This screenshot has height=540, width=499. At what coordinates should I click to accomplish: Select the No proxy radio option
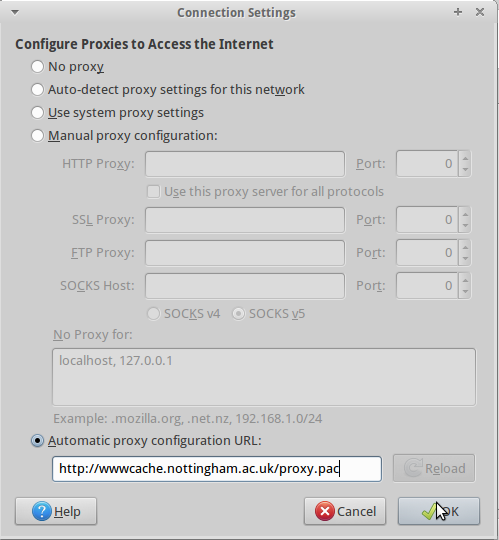[37, 66]
